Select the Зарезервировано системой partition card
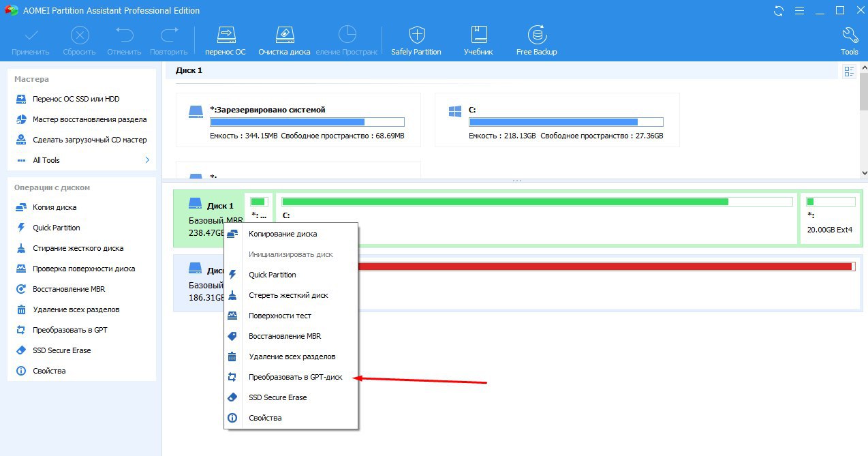The width and height of the screenshot is (868, 456). (298, 120)
